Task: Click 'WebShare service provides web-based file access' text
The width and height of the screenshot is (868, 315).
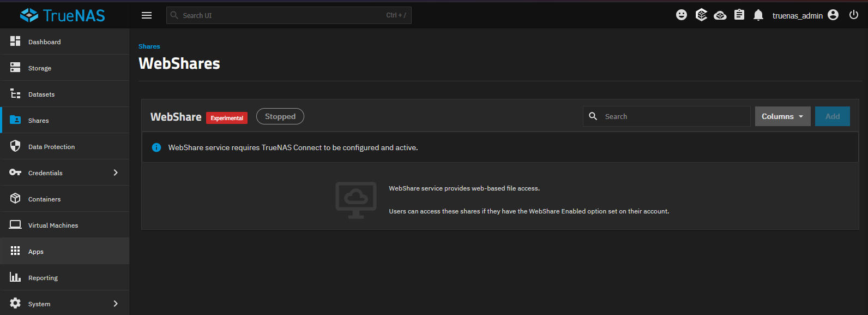Action: coord(464,188)
